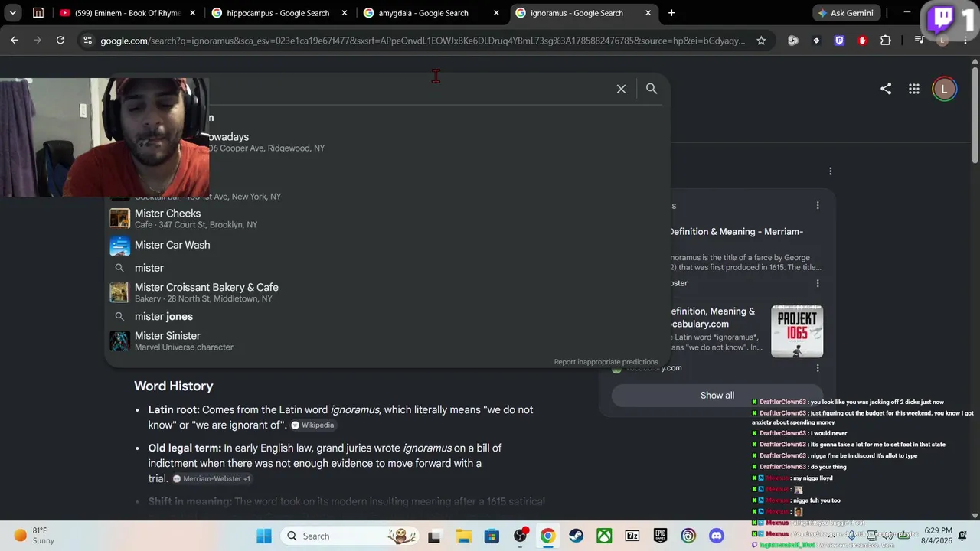
Task: Open File Explorer from the taskbar
Action: pos(463,536)
